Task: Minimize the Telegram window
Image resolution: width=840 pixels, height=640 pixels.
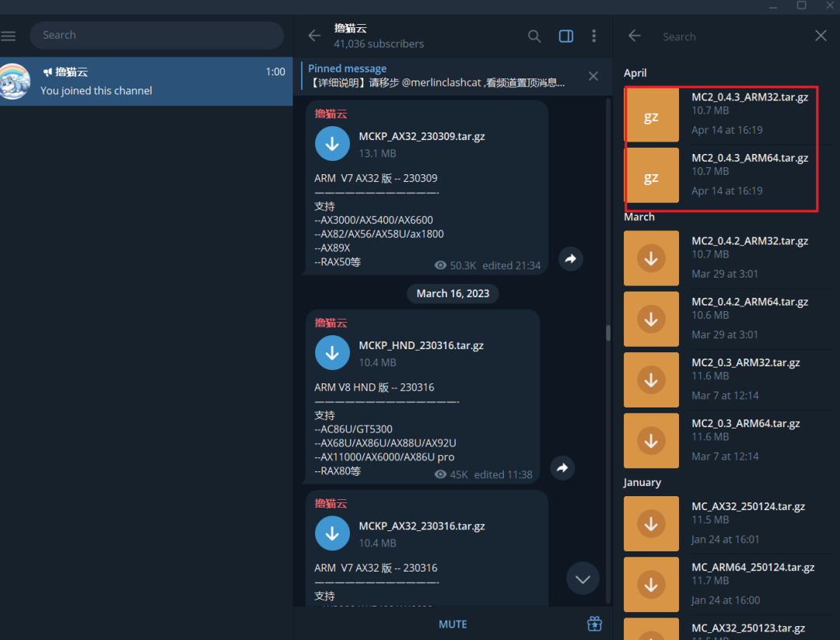Action: coord(773,6)
